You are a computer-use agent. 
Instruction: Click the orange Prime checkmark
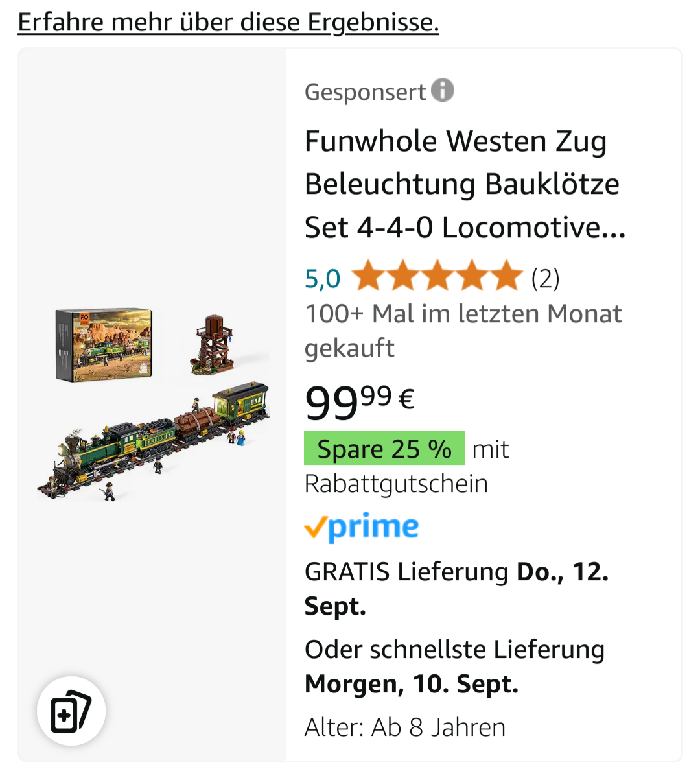point(316,529)
